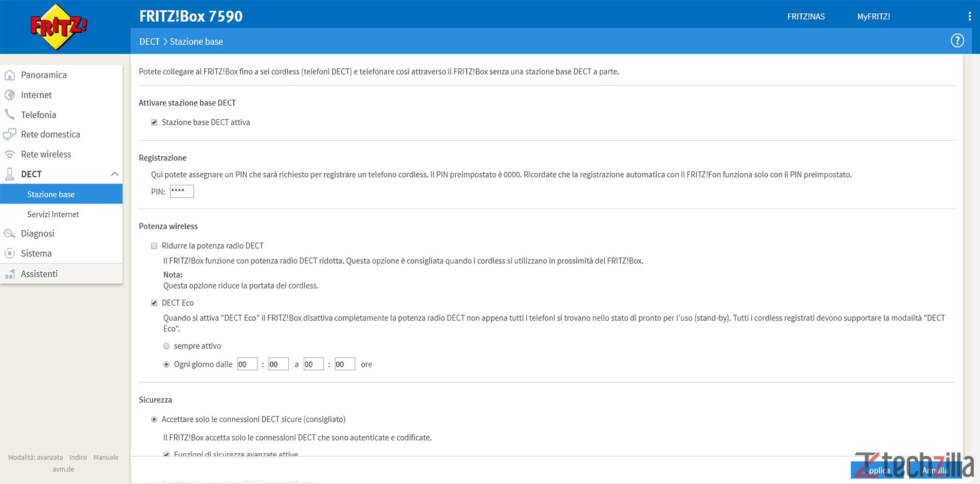This screenshot has width=980, height=484.
Task: Click the start minutes field
Action: point(278,364)
